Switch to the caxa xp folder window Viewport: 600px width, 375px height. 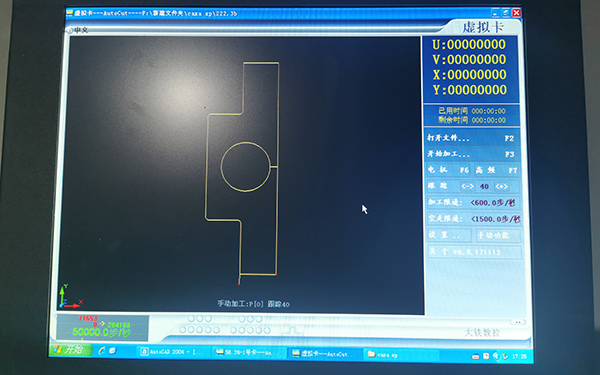click(402, 354)
